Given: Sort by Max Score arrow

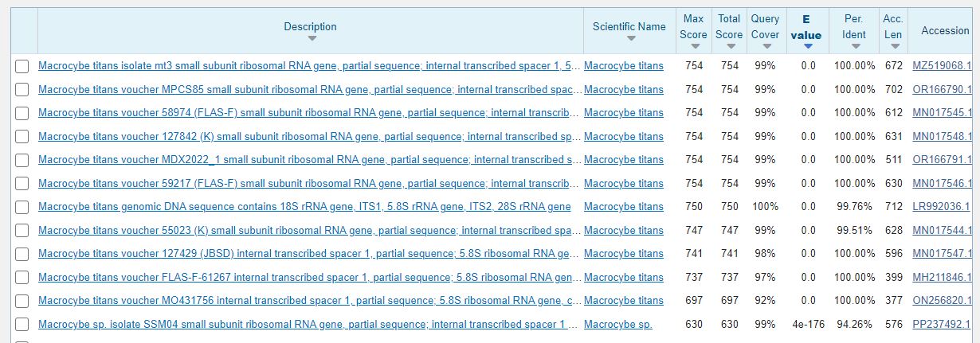Looking at the screenshot, I should click(693, 47).
